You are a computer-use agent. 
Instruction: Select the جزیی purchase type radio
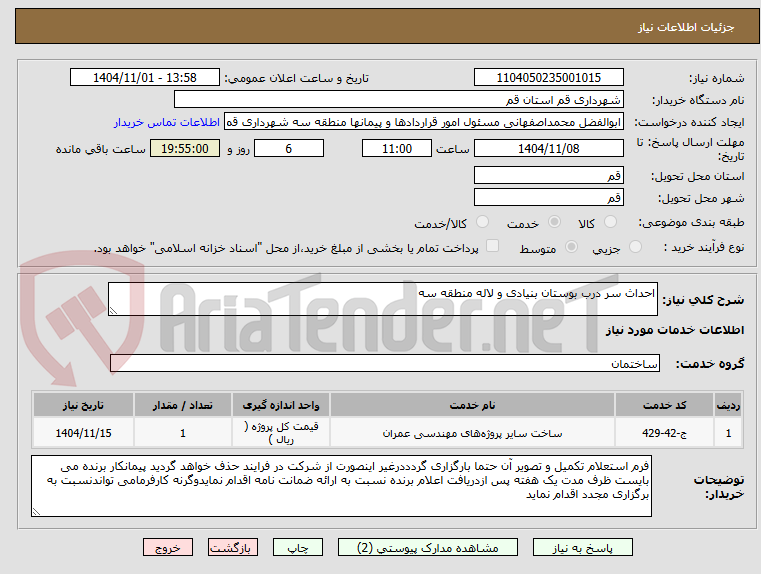click(635, 246)
